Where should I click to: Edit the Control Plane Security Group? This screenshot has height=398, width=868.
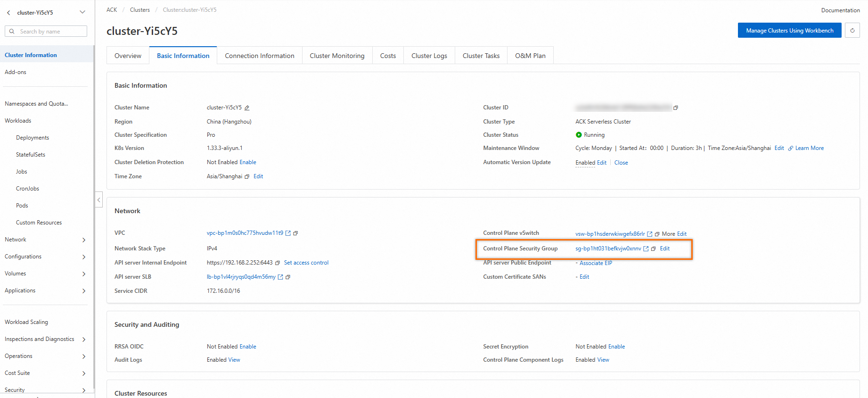click(x=664, y=249)
